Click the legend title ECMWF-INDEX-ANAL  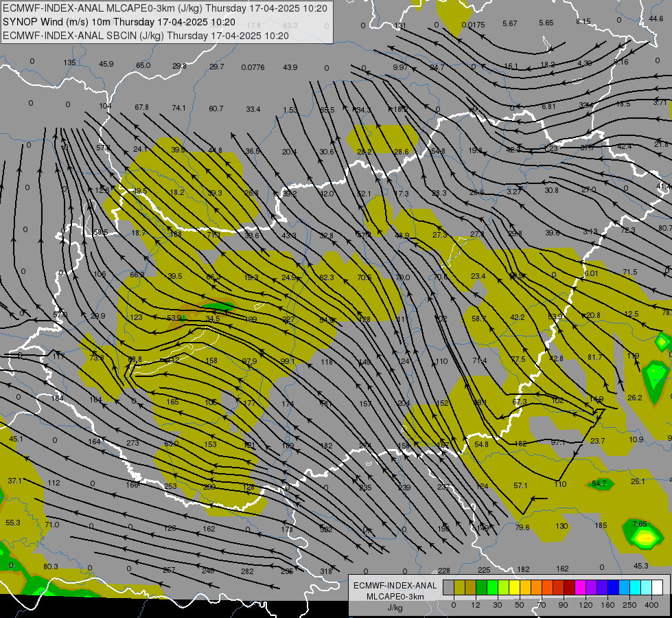tap(395, 586)
